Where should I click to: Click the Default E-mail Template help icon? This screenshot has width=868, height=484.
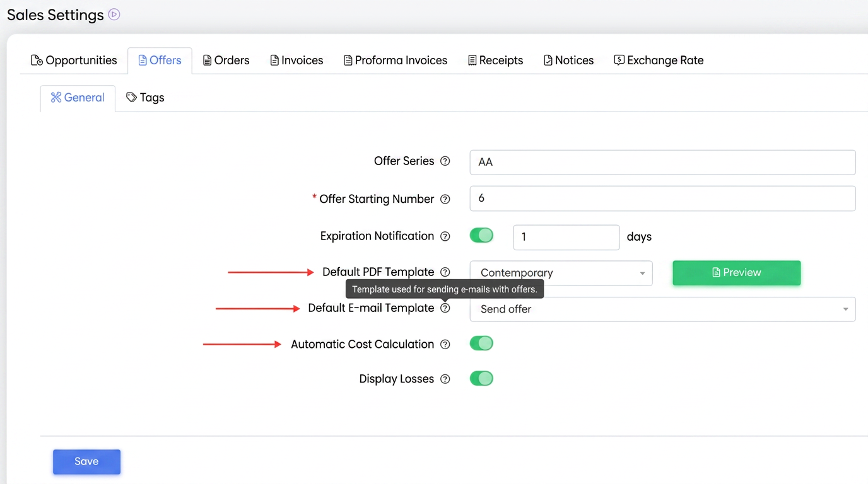(445, 308)
